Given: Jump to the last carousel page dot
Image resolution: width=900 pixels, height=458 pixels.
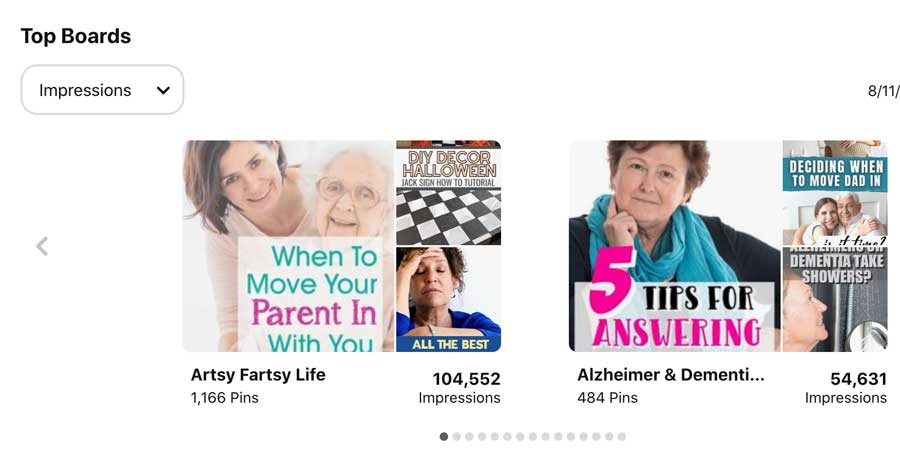Looking at the screenshot, I should pos(622,437).
